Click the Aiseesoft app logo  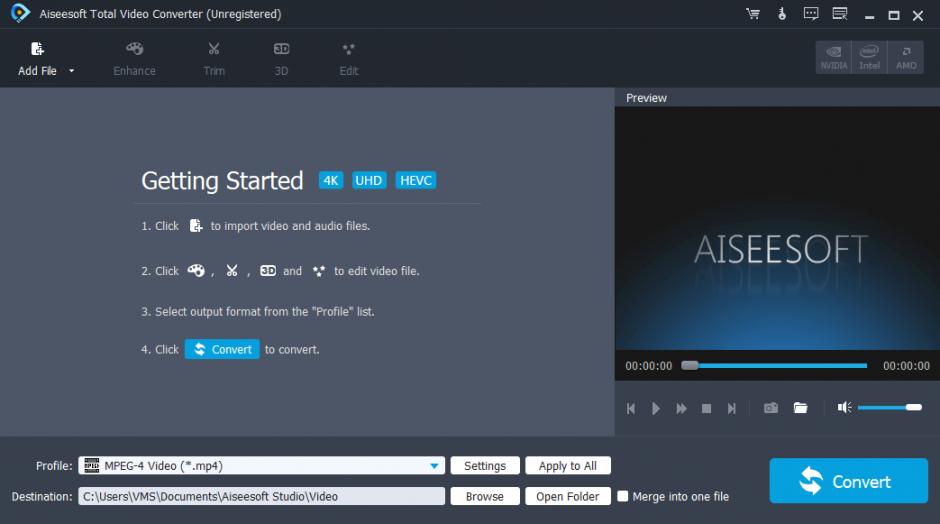tap(20, 13)
